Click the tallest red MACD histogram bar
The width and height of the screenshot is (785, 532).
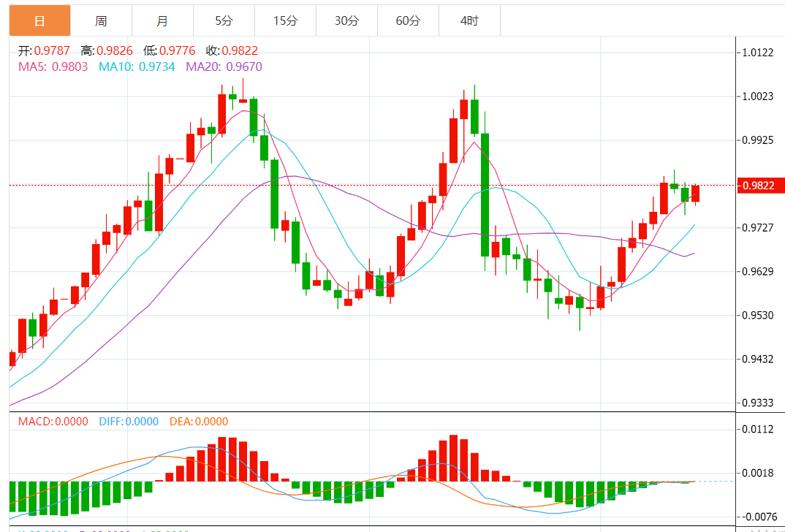point(454,458)
